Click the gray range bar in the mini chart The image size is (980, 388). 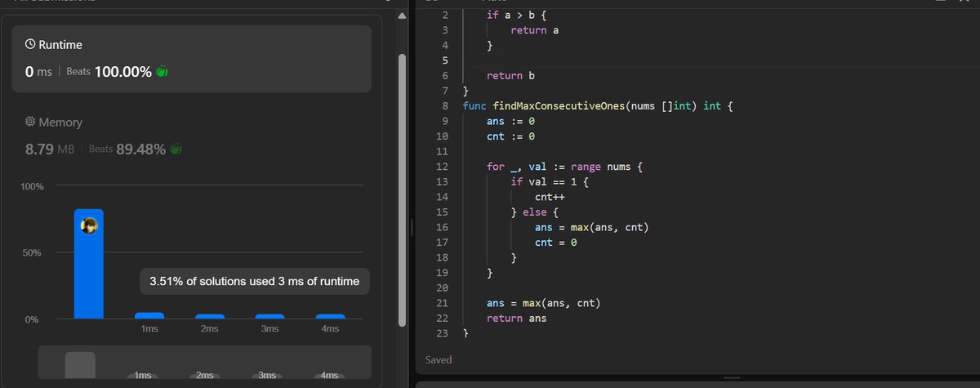80,365
